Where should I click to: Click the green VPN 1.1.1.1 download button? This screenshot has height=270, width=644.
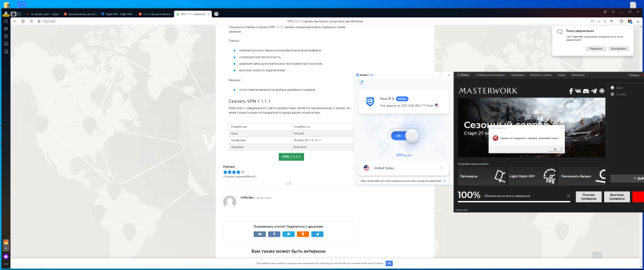pyautogui.click(x=291, y=157)
